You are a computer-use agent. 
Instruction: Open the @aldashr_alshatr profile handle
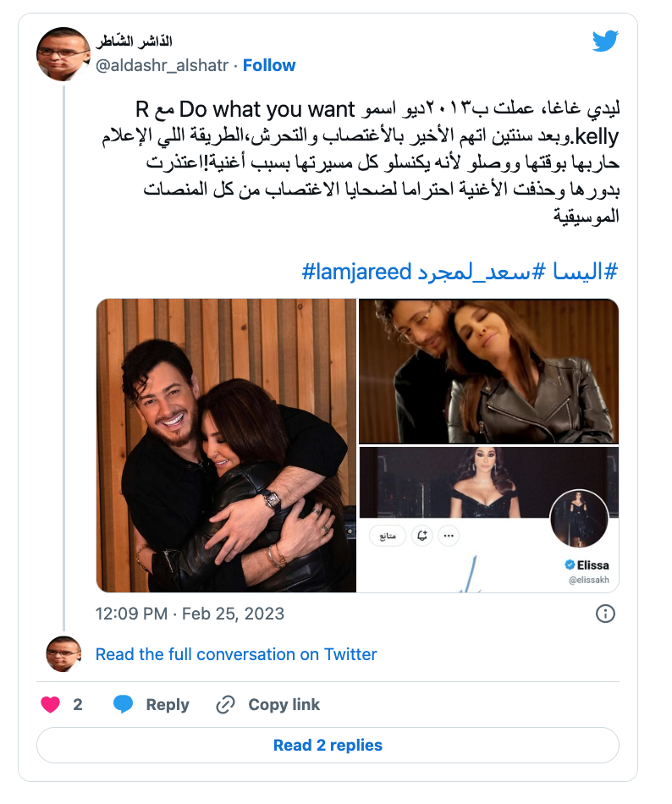[162, 66]
